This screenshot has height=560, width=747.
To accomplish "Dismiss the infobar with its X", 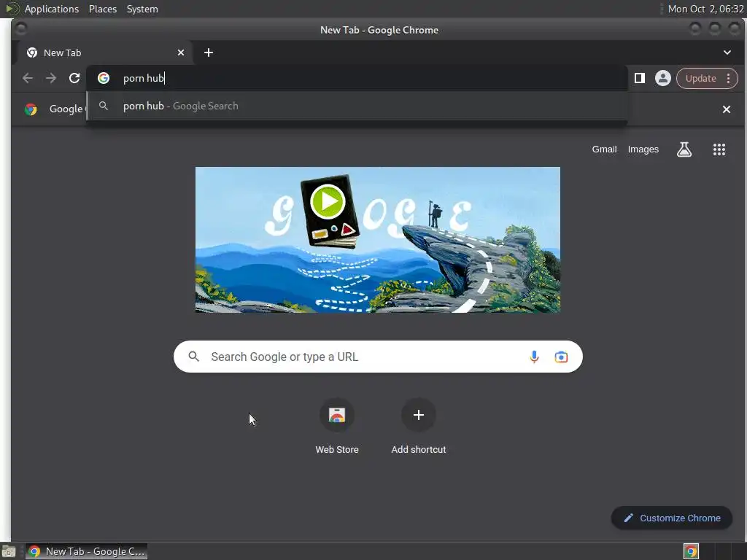I will (726, 109).
